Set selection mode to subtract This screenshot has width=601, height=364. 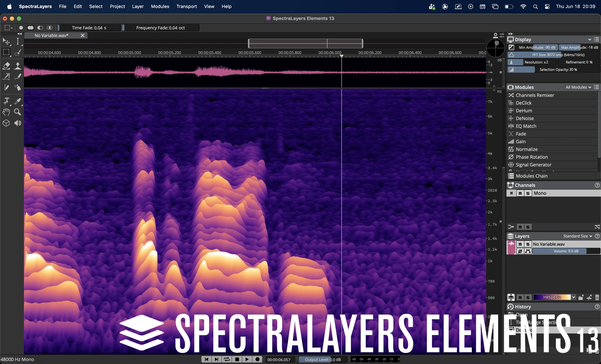(x=40, y=28)
